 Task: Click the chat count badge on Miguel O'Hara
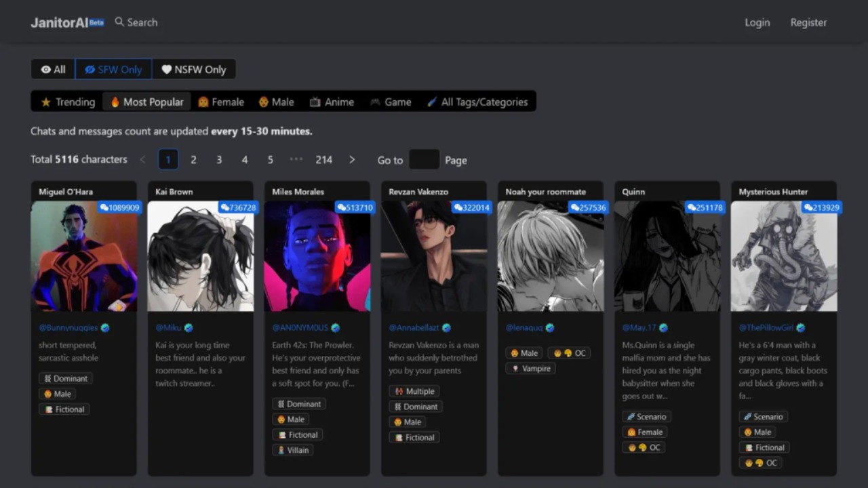(x=119, y=207)
